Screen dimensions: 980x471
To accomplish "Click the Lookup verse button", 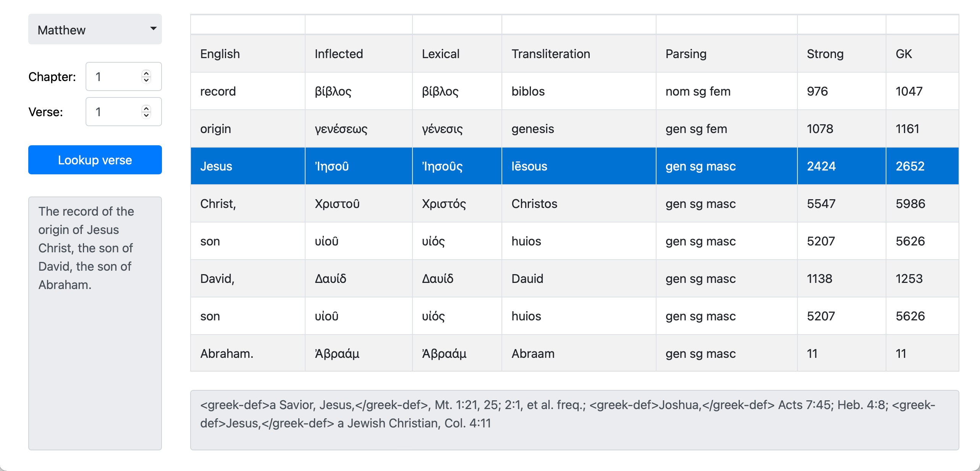I will point(95,160).
